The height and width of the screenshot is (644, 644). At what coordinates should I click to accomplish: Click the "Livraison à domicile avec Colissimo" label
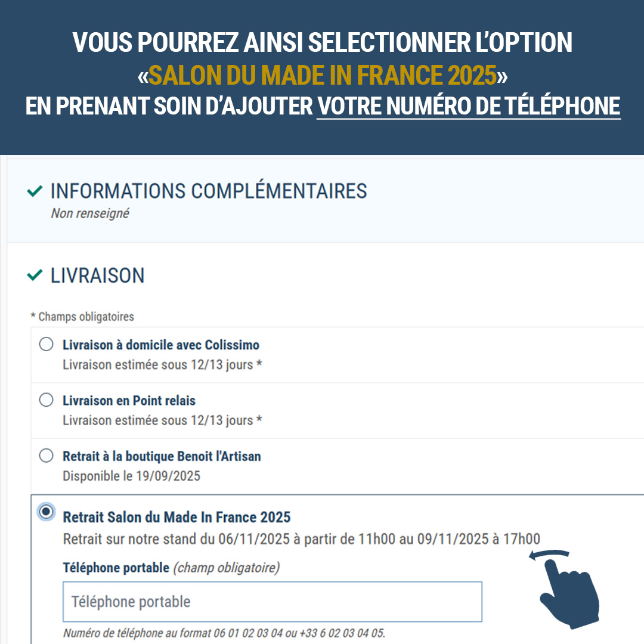161,345
